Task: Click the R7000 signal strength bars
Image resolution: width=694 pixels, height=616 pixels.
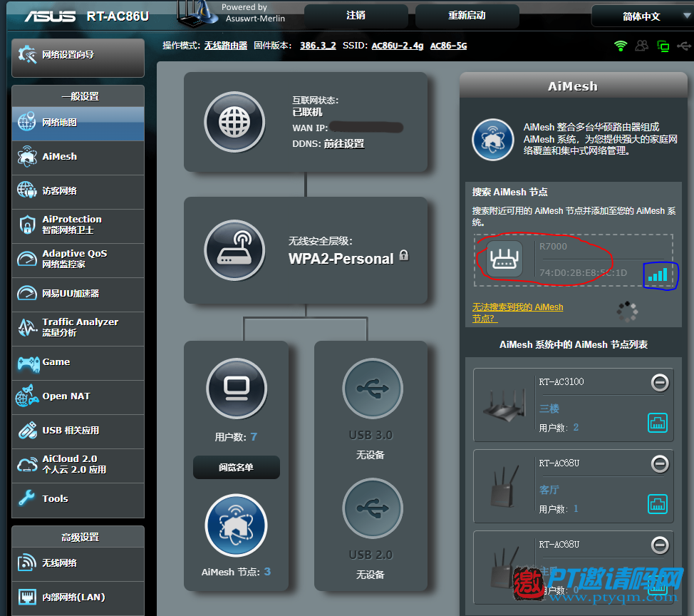Action: pyautogui.click(x=658, y=275)
